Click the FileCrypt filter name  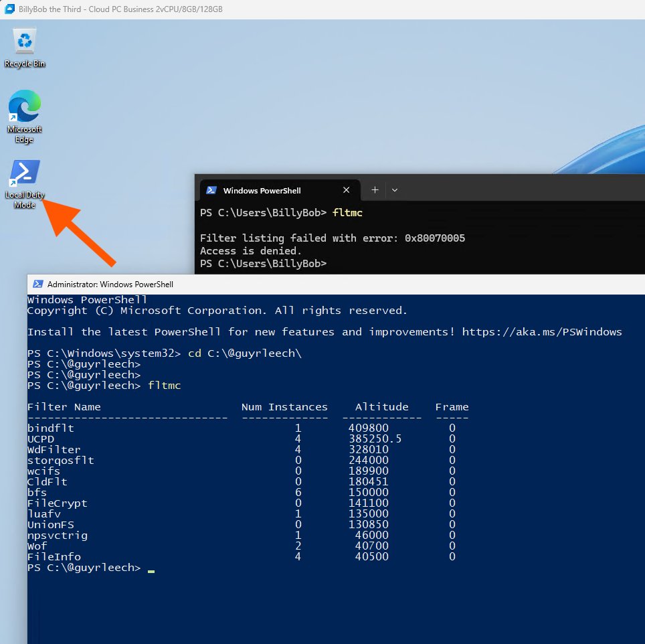[x=57, y=503]
